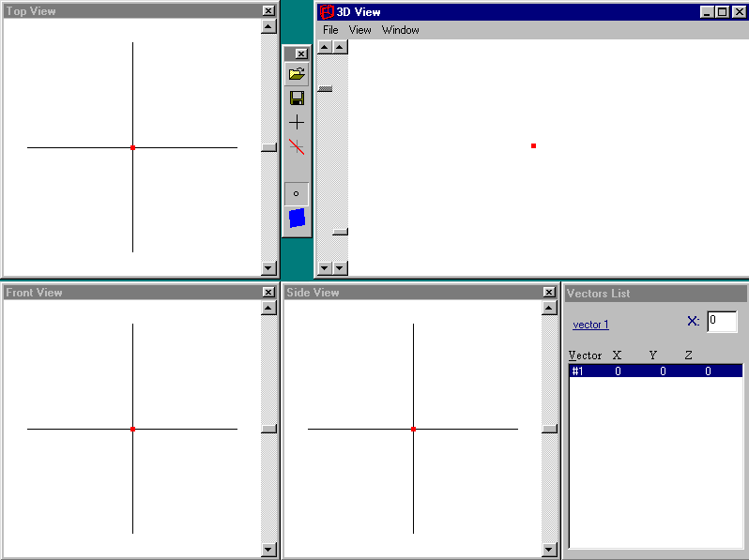Image resolution: width=749 pixels, height=560 pixels.
Task: Click 3D View right slider up arrow
Action: (339, 47)
